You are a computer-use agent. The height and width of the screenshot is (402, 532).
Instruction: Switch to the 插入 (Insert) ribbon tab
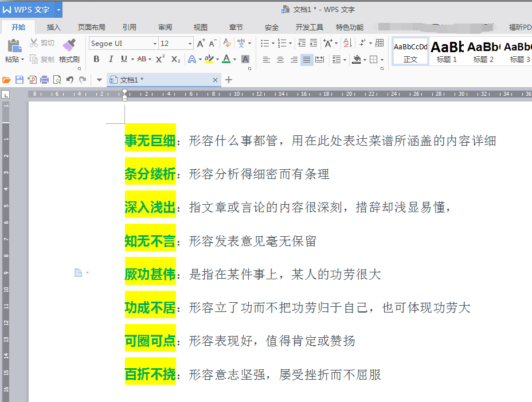(x=53, y=27)
